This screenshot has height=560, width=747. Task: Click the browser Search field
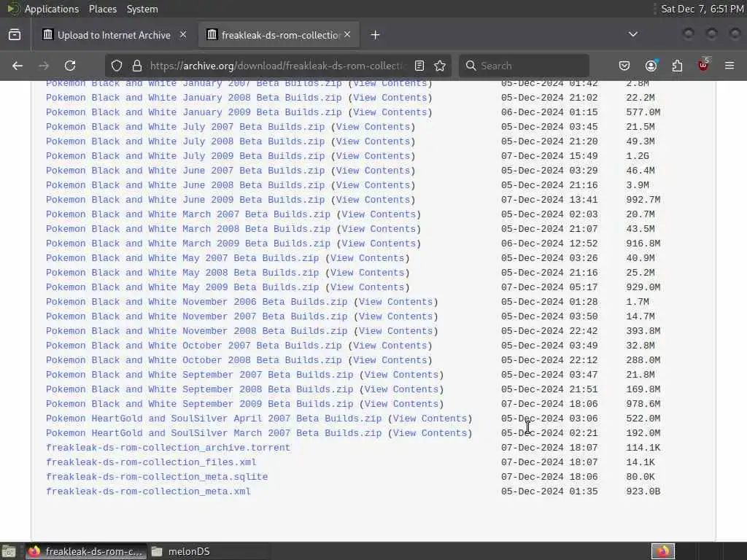pyautogui.click(x=524, y=66)
